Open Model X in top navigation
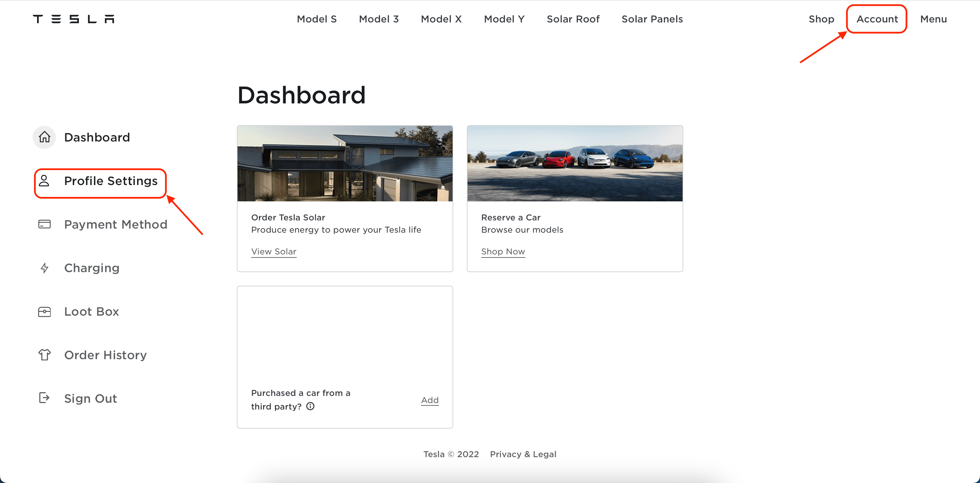This screenshot has height=483, width=980. click(x=441, y=19)
